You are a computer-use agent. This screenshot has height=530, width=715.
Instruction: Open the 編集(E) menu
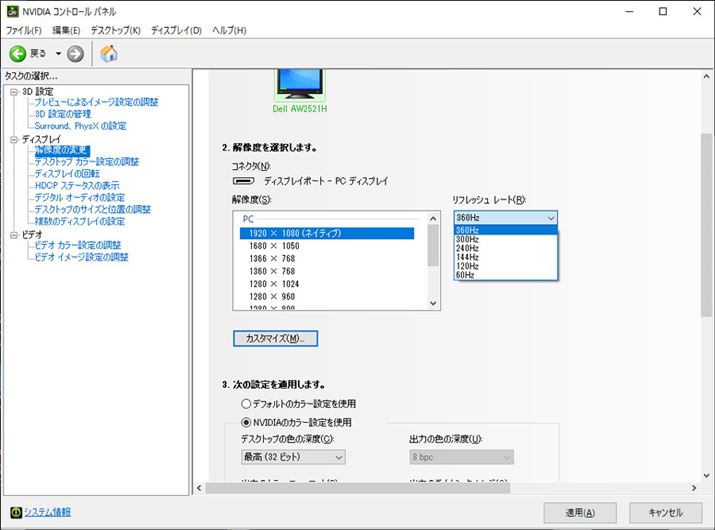coord(66,31)
